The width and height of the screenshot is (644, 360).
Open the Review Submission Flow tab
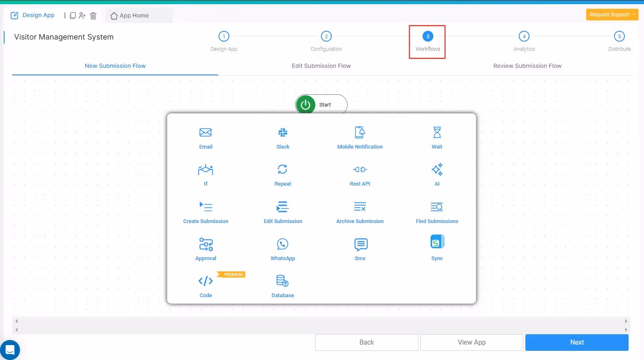527,66
